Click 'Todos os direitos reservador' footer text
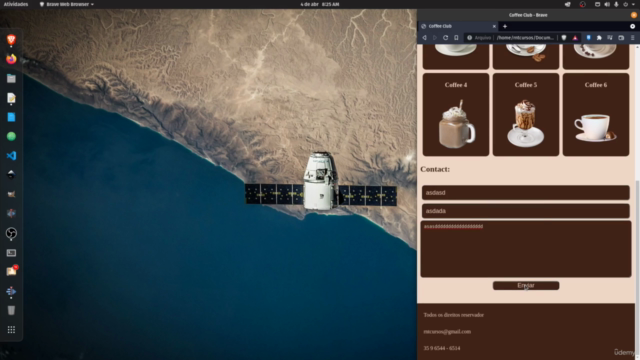This screenshot has height=360, width=640. 453,315
